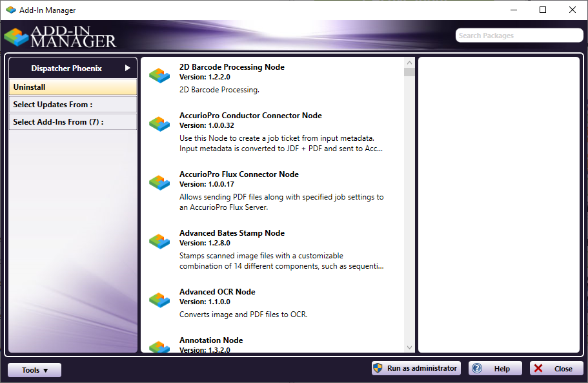
Task: Click the Advanced OCR Node icon
Action: point(159,300)
